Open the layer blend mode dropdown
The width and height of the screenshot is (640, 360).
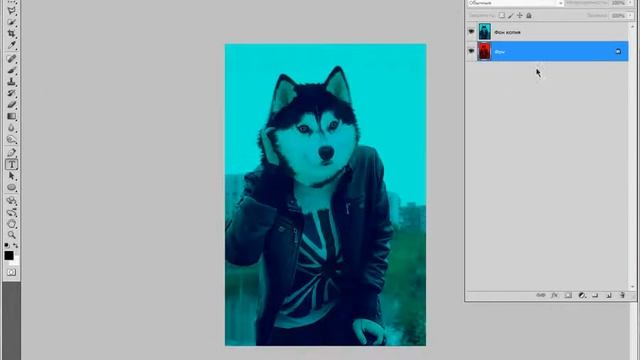516,3
